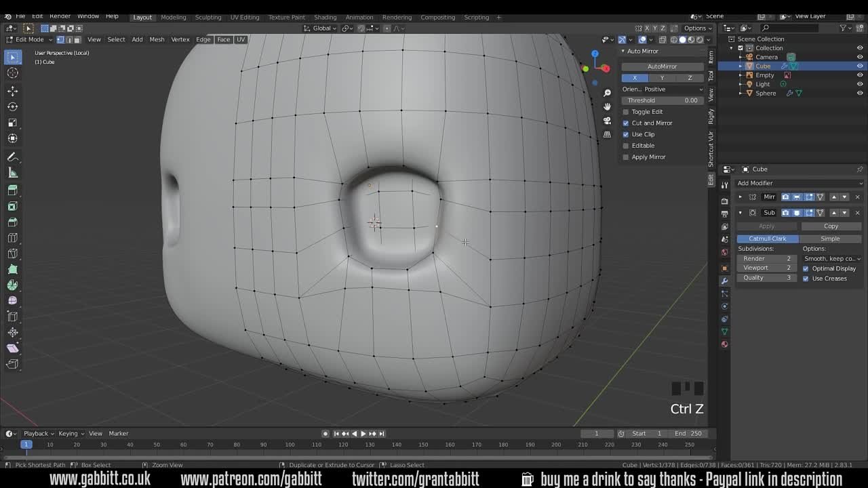Click the AutoMirror button
The image size is (868, 488).
(662, 66)
